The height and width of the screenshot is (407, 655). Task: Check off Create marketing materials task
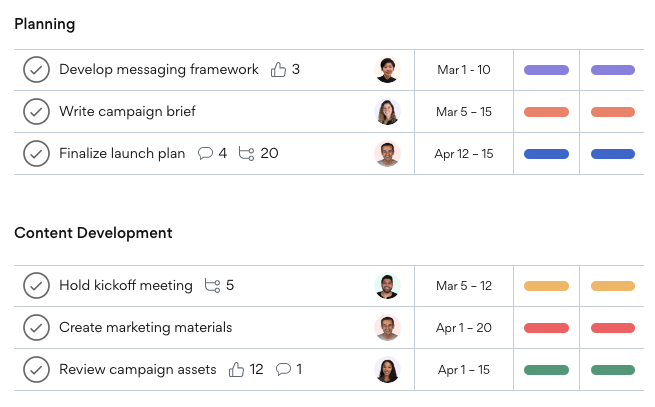[36, 328]
